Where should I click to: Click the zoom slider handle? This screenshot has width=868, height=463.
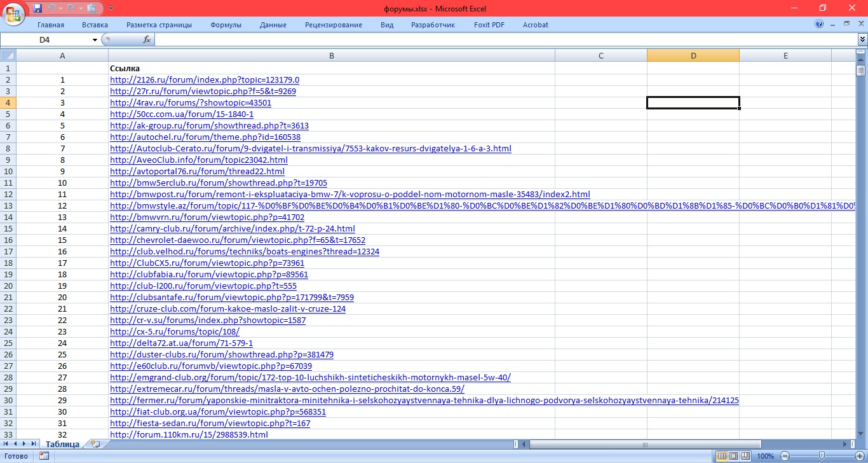click(822, 456)
